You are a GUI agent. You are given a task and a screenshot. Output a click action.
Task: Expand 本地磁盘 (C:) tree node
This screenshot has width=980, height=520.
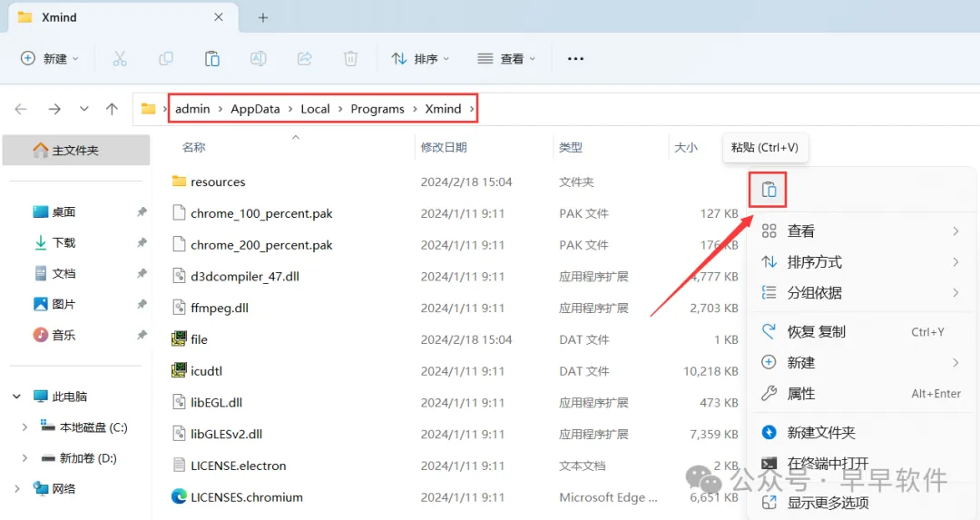point(24,427)
